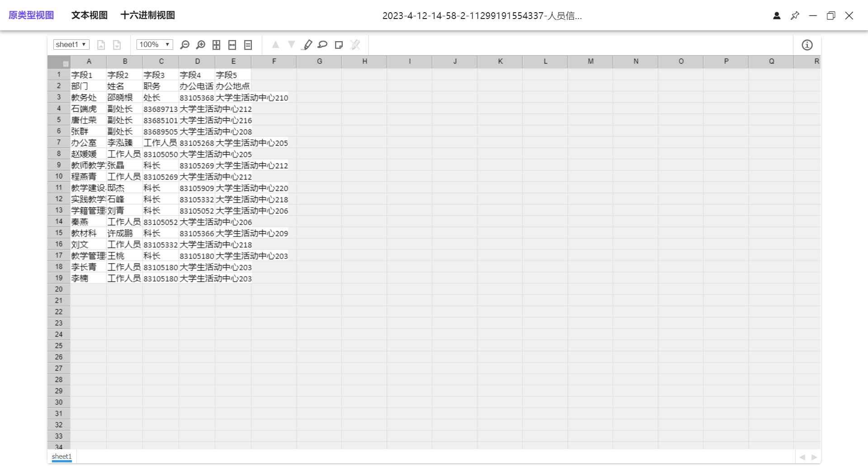Select row 1 header
Image resolution: width=868 pixels, height=466 pixels.
[59, 75]
